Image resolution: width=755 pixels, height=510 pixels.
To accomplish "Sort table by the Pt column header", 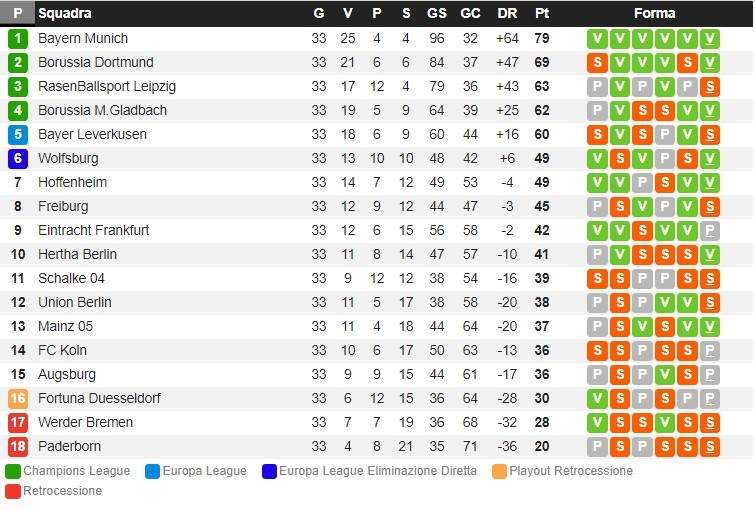I will coord(542,14).
